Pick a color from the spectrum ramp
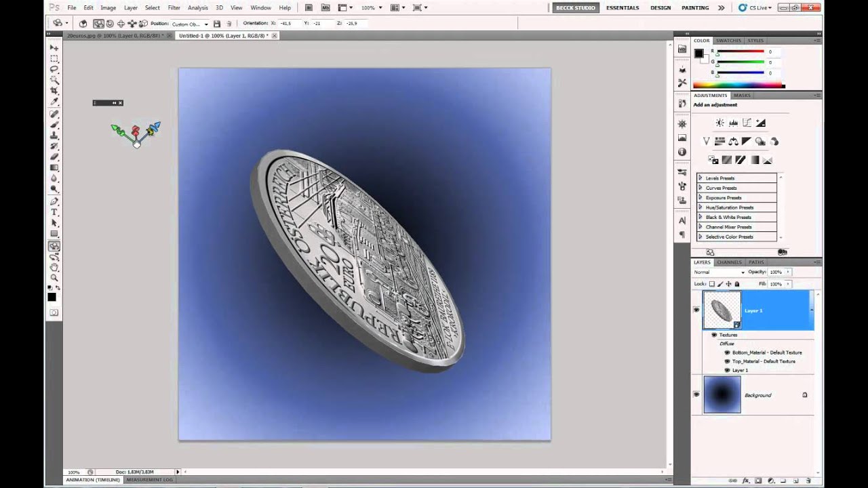This screenshot has width=868, height=488. (x=738, y=85)
